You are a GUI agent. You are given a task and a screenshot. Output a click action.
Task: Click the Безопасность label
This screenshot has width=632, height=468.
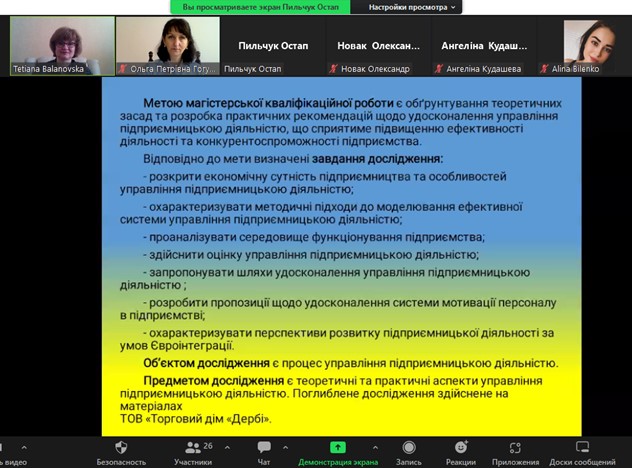(121, 462)
